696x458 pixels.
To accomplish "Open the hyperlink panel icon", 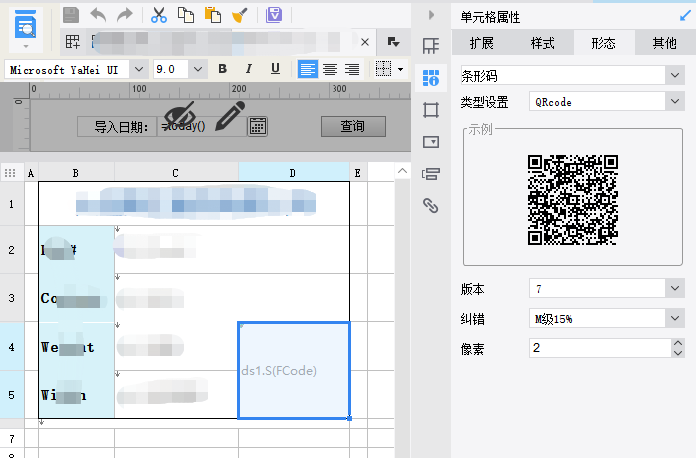I will point(431,205).
